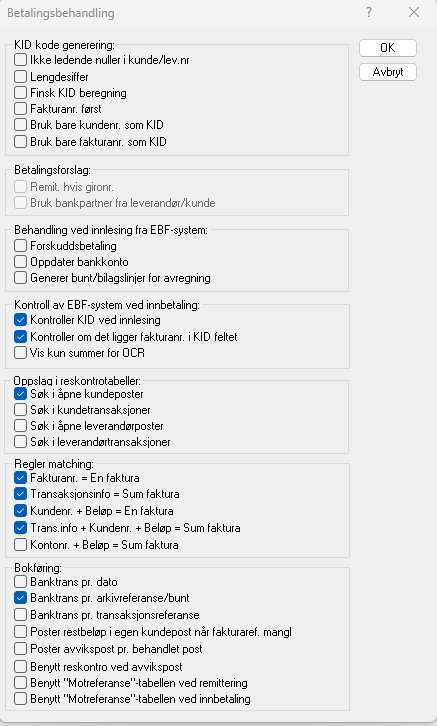Click the help question mark icon
Screen dimensions: 437x726
coord(368,13)
